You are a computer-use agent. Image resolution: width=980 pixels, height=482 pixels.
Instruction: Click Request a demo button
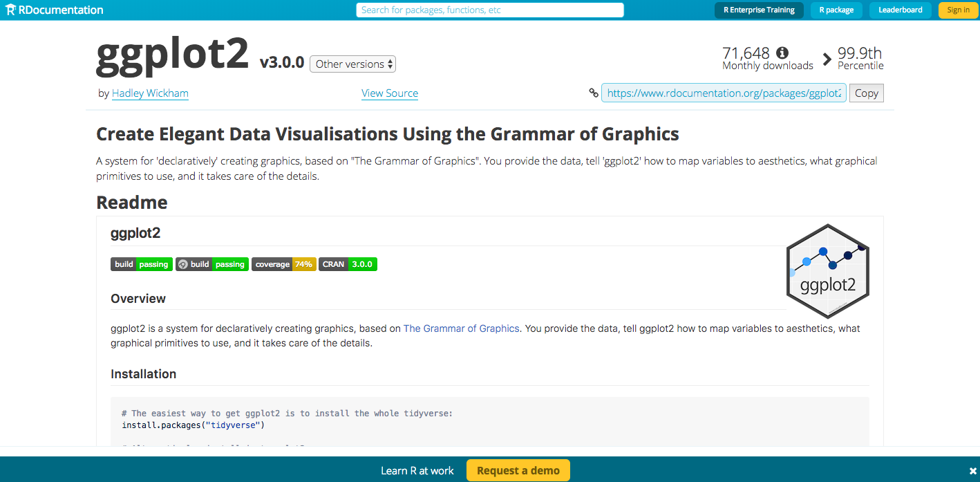[x=518, y=470]
